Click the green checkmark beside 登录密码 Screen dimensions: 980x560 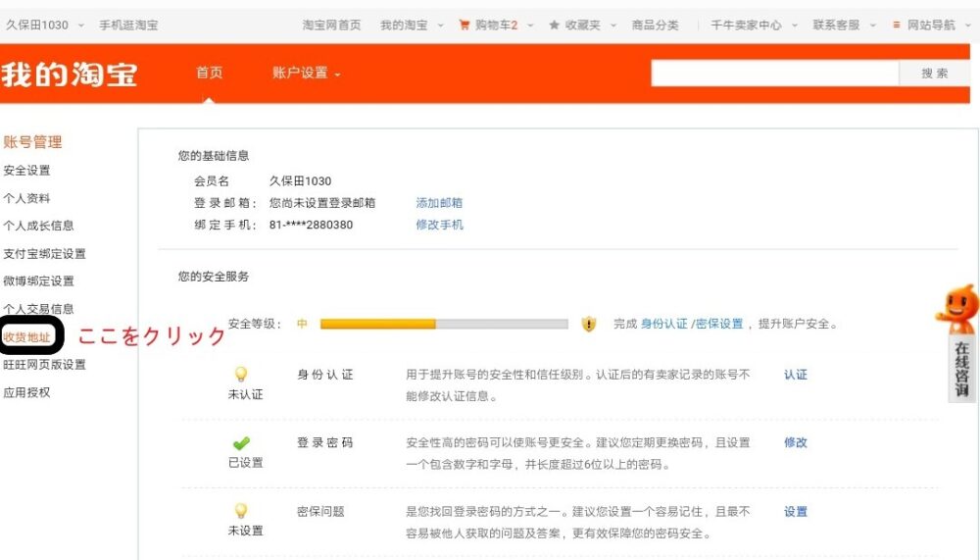[x=241, y=443]
